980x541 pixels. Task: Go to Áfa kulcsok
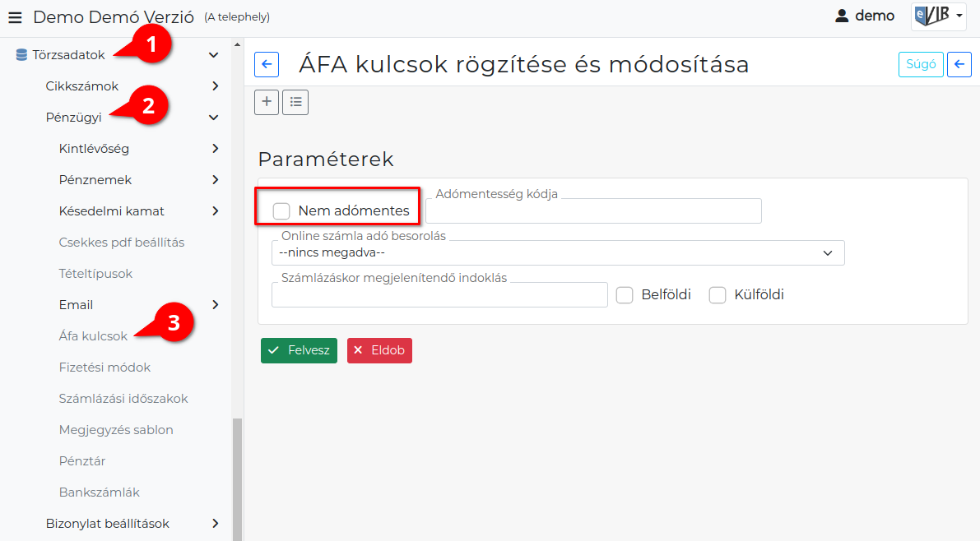(x=93, y=336)
